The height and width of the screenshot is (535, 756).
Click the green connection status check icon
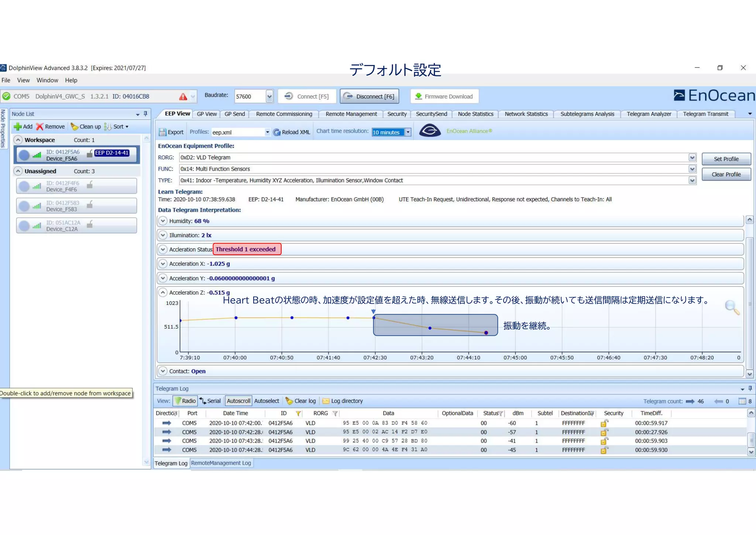click(x=6, y=96)
